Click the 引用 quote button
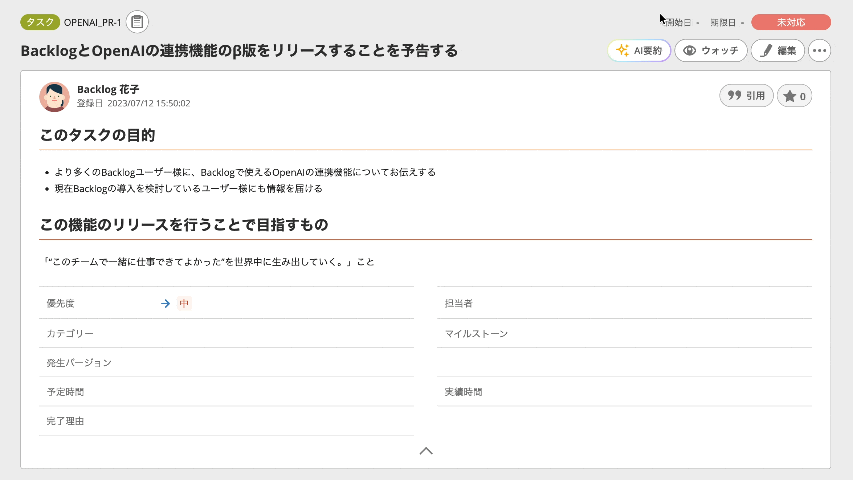Screen dimensions: 853x480 point(746,96)
